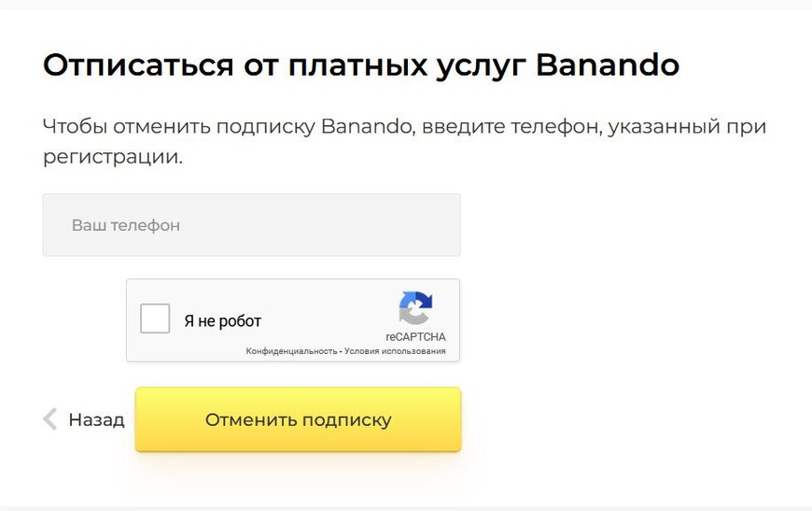Screen dimensions: 812x511
Task: Check the "Я не робот" checkbox
Action: coord(155,319)
